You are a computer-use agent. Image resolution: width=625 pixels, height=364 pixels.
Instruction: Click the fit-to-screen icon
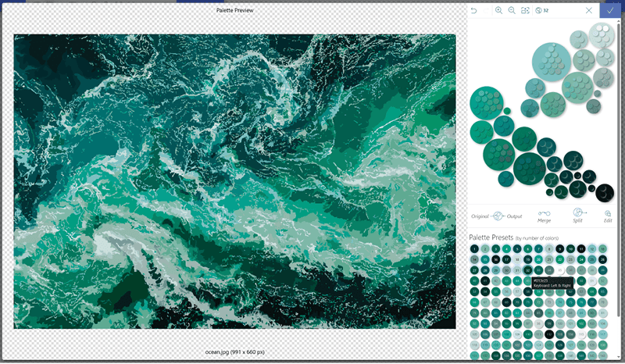pos(525,10)
